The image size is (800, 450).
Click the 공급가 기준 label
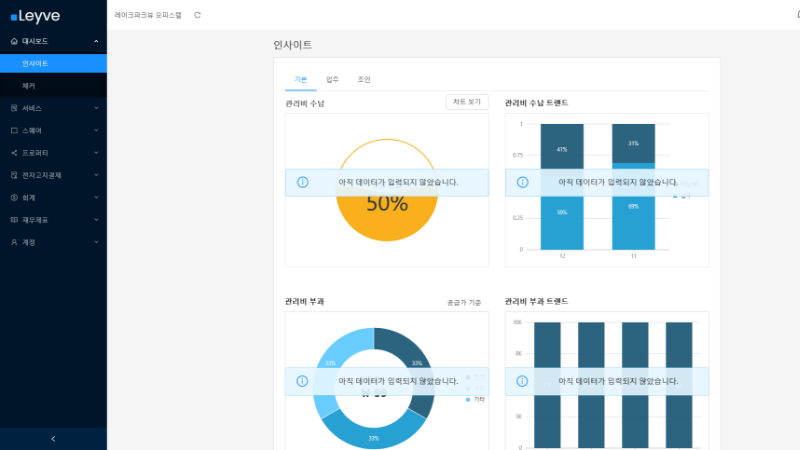[464, 303]
